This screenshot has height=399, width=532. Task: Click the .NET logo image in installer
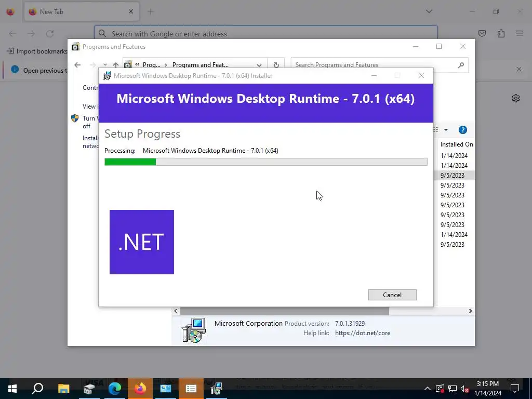[142, 242]
